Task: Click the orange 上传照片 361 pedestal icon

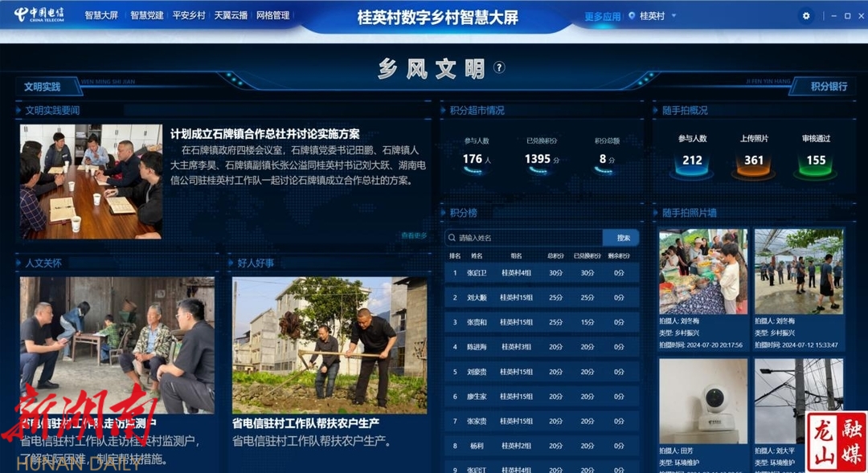Action: (x=753, y=161)
